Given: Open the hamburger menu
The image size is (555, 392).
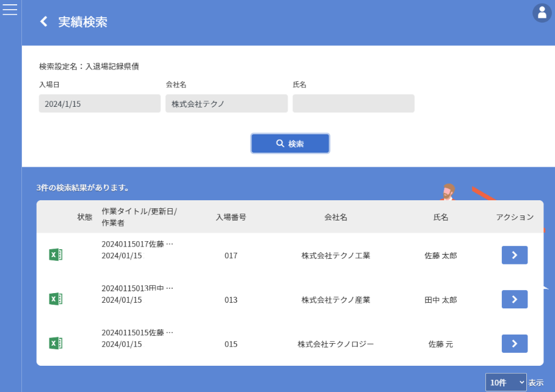Looking at the screenshot, I should pos(10,9).
